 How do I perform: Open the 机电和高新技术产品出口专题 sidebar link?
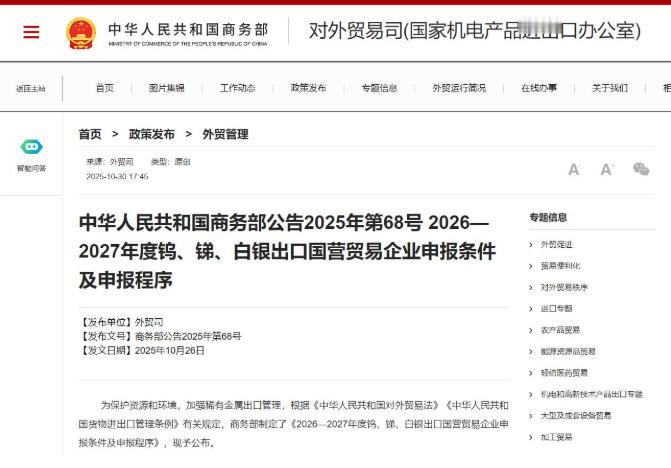591,394
